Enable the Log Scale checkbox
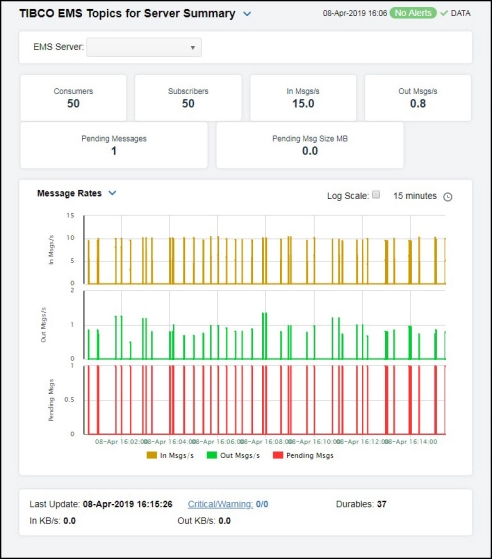Viewport: 492px width, 559px height. coord(376,195)
